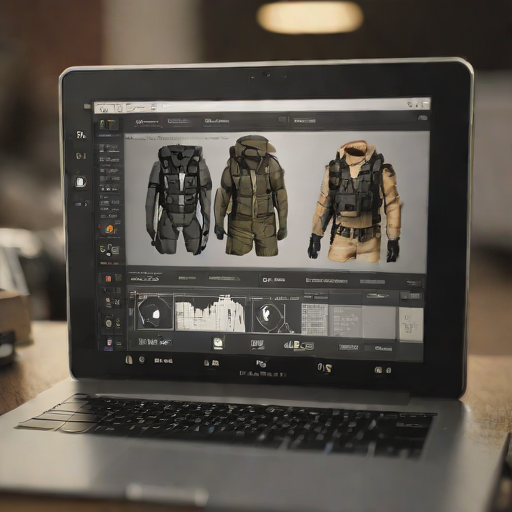Open the third tab in top toolbar
The height and width of the screenshot is (512, 512).
tap(217, 121)
